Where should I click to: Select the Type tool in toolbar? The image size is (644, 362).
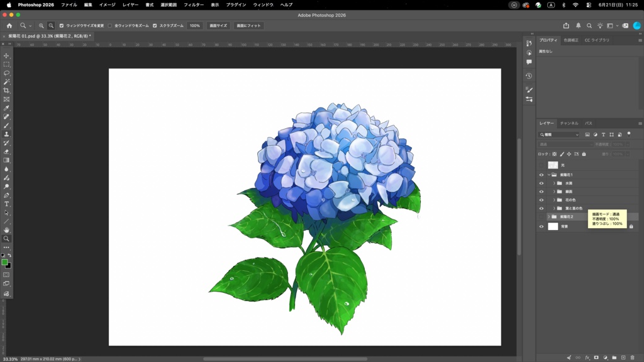pos(6,204)
